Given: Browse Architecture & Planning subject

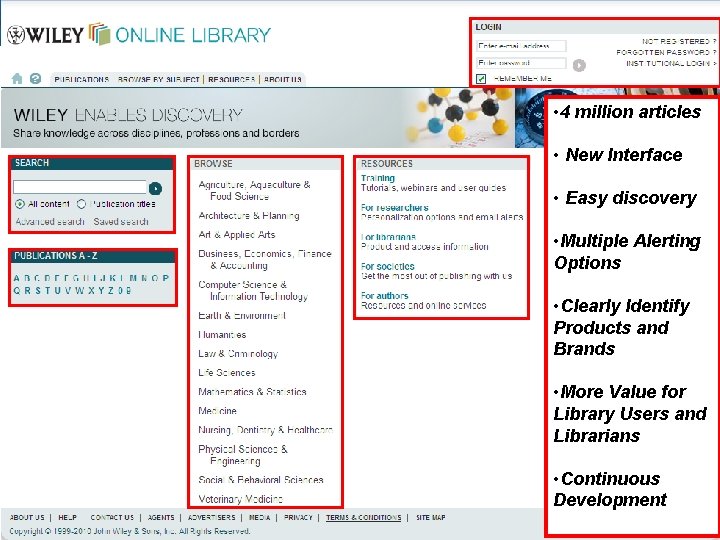Looking at the screenshot, I should [x=249, y=216].
